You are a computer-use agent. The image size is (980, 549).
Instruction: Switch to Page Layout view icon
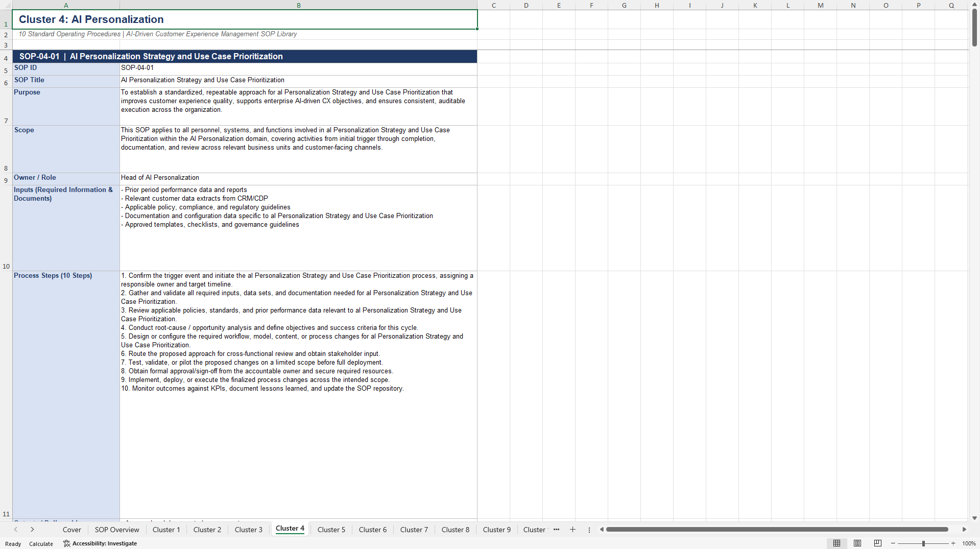pos(857,543)
